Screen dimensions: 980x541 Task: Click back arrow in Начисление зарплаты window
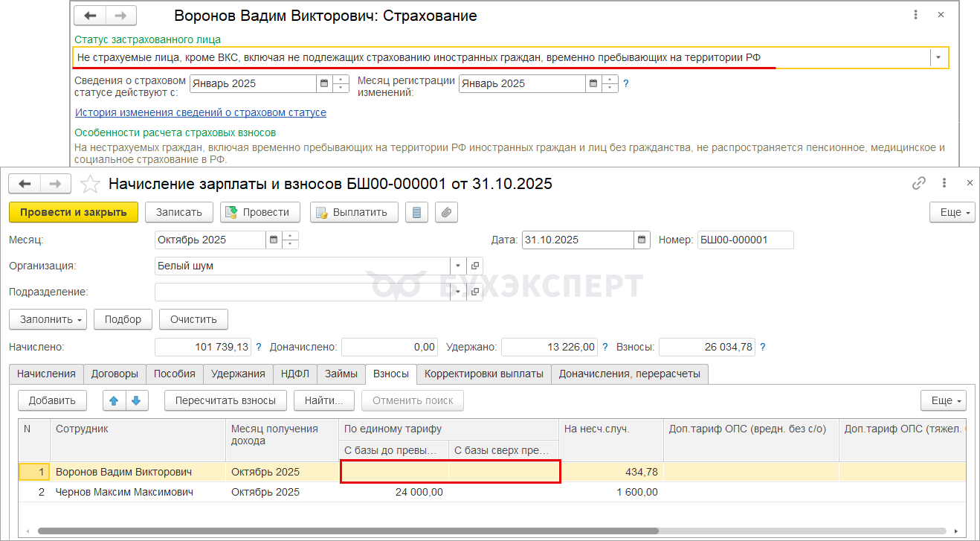(x=25, y=184)
